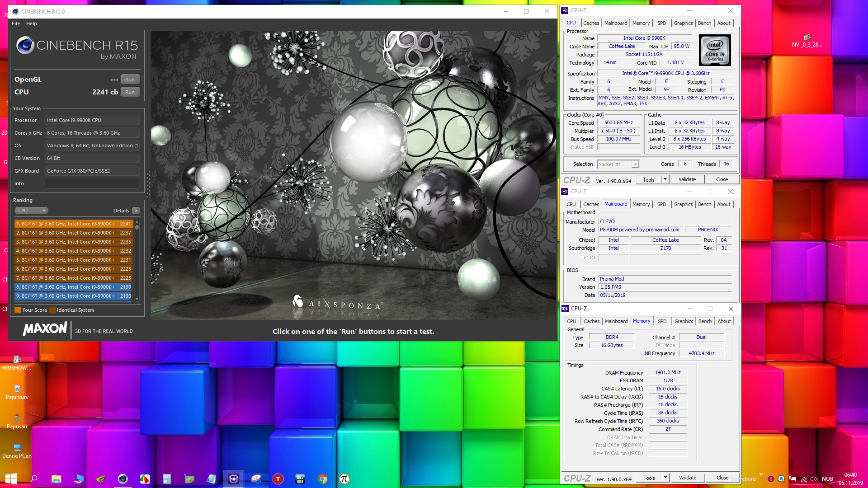The height and width of the screenshot is (488, 868).
Task: Open Papirkurv recycle bin desktop icon
Action: (17, 392)
